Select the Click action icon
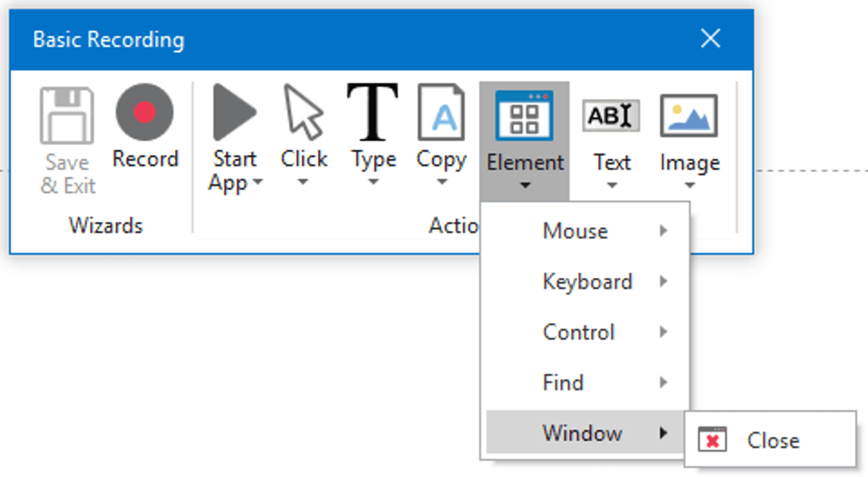Screen dimensions: 868x477 click(x=304, y=112)
